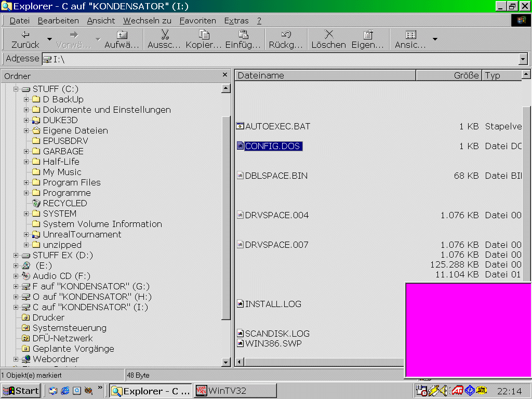The width and height of the screenshot is (532, 399).
Task: Sort files by Größe column header
Action: click(x=449, y=75)
